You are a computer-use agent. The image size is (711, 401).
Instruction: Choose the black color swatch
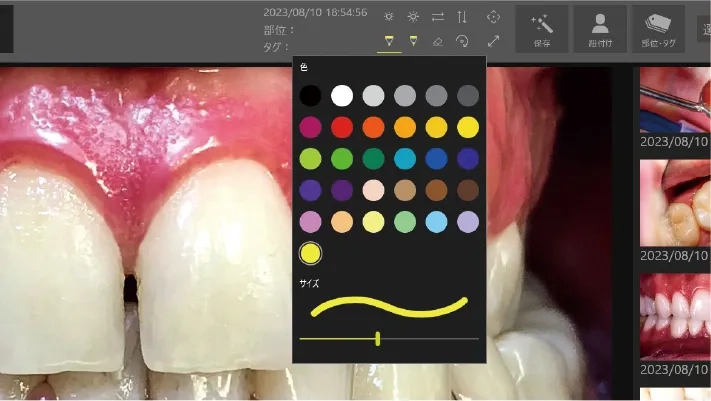311,96
